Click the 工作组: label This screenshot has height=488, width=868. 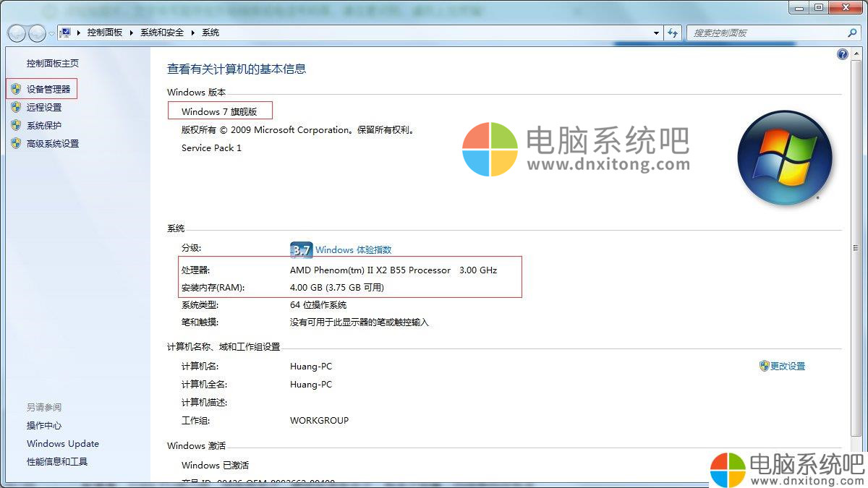point(195,420)
